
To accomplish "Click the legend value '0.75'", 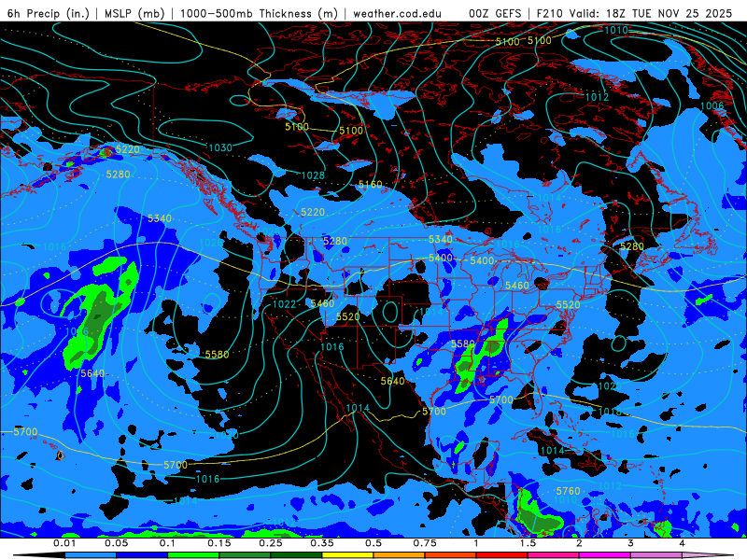I will tap(425, 543).
